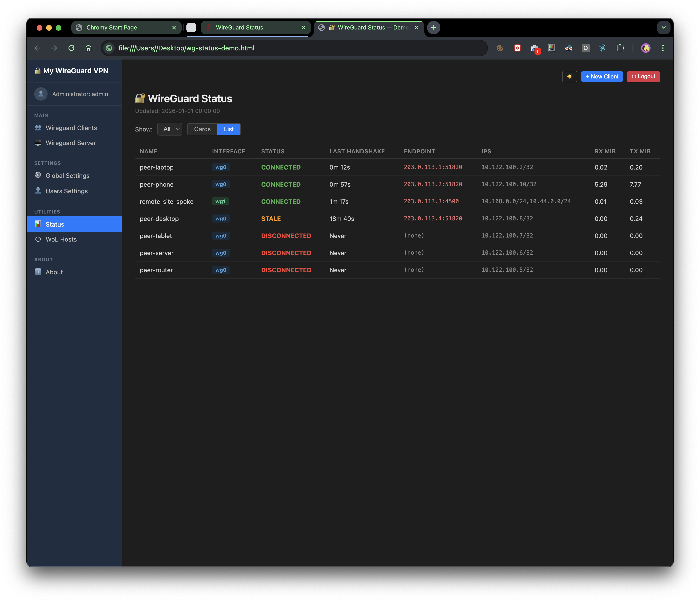Image resolution: width=700 pixels, height=602 pixels.
Task: Click the browser home icon
Action: (88, 48)
